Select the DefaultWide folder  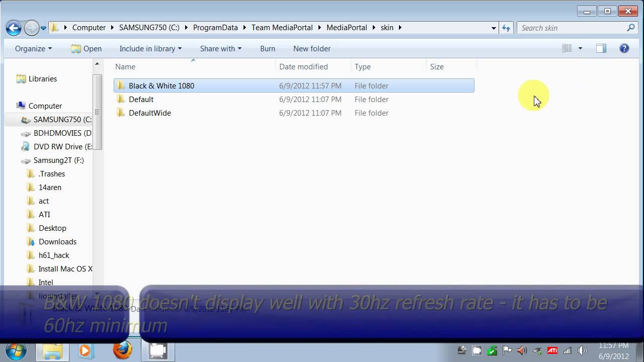pos(294,113)
